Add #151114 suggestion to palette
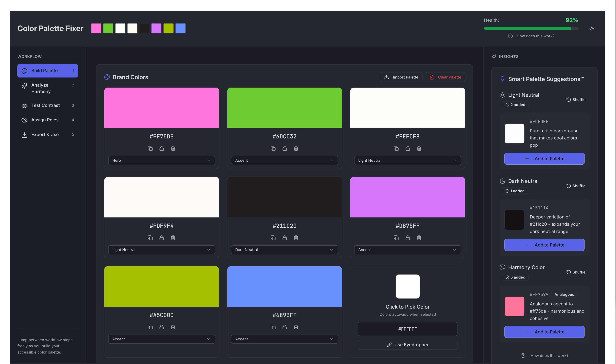Image resolution: width=616 pixels, height=364 pixels. (544, 245)
